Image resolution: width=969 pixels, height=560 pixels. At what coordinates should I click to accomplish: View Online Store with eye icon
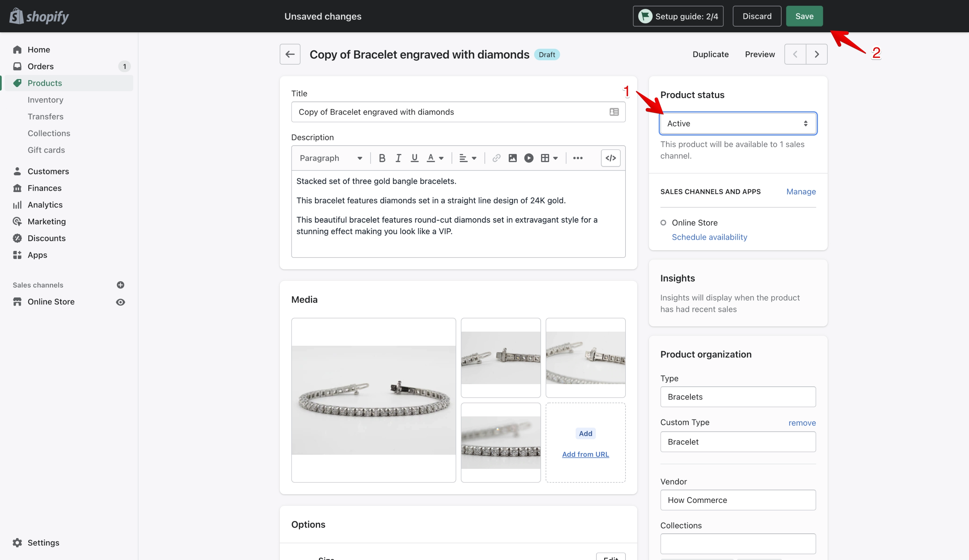tap(120, 302)
